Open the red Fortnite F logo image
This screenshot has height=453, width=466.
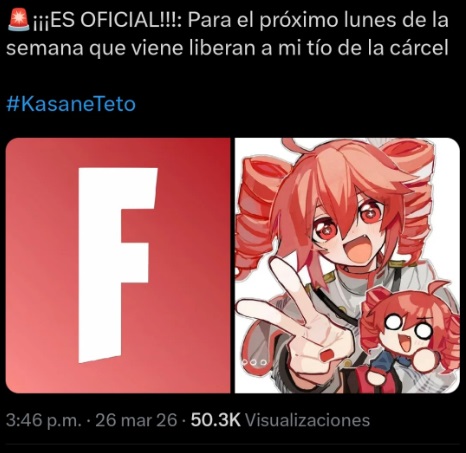[x=118, y=266]
